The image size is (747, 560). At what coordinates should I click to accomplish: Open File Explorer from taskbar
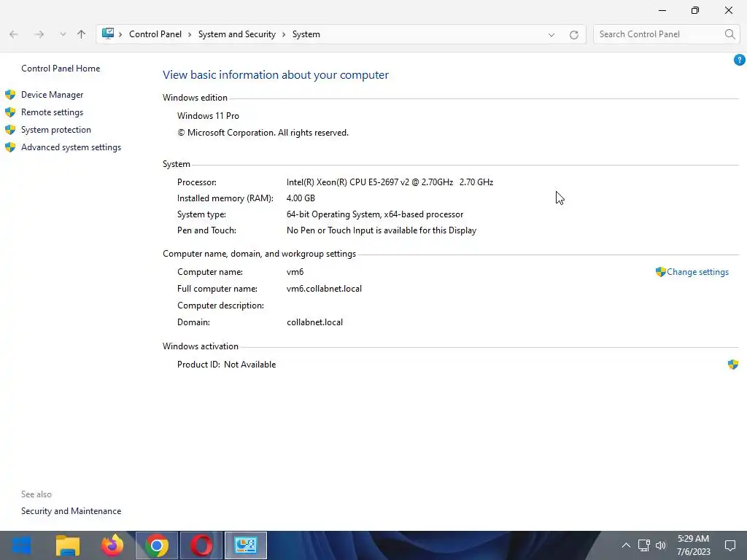click(x=68, y=545)
